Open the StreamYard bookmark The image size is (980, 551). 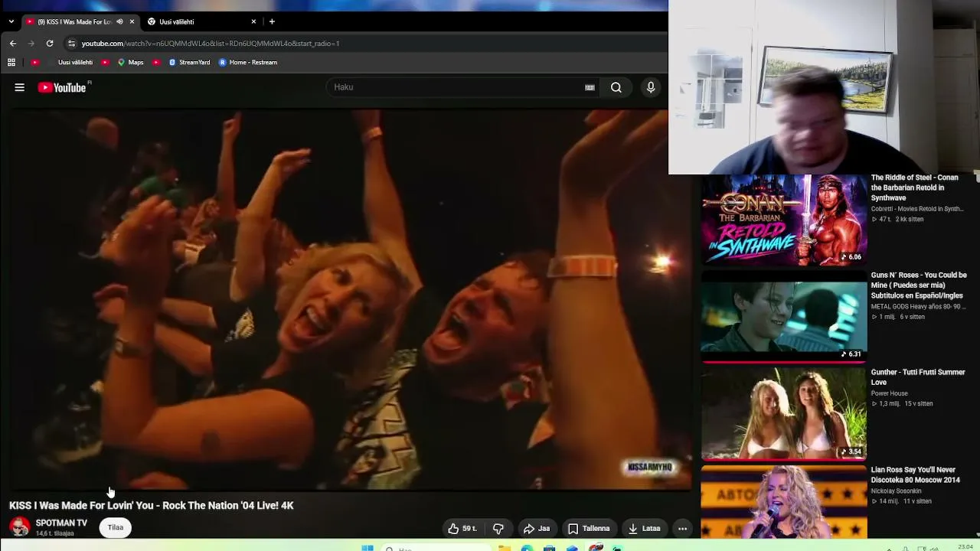[189, 62]
